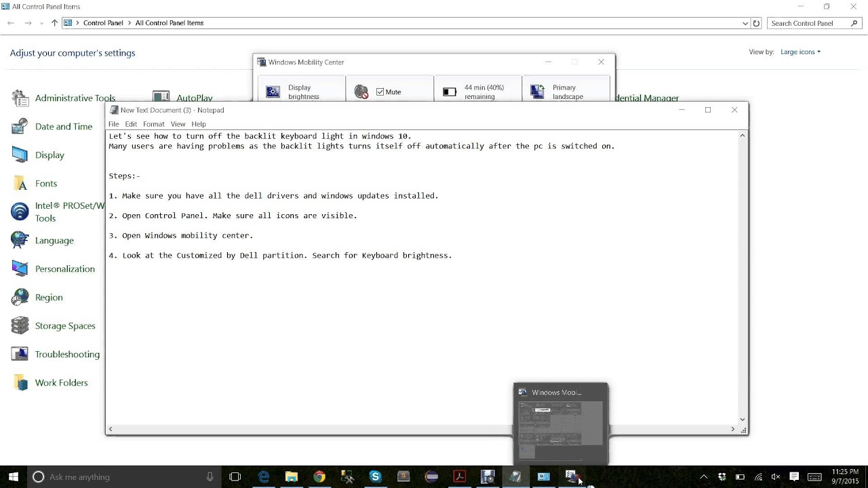Click Notepad vertical scrollbar down arrow

tap(742, 420)
